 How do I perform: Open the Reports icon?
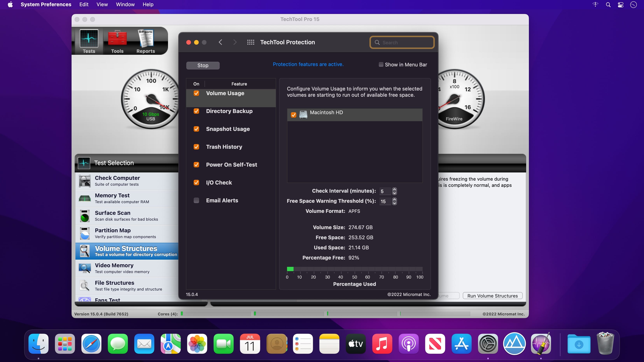[x=145, y=39]
